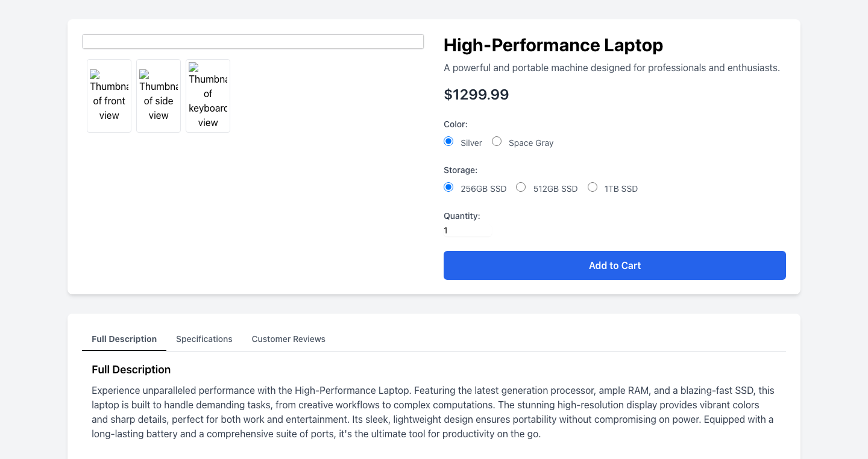This screenshot has width=868, height=459.
Task: Click the High-Performance Laptop title
Action: click(x=553, y=45)
